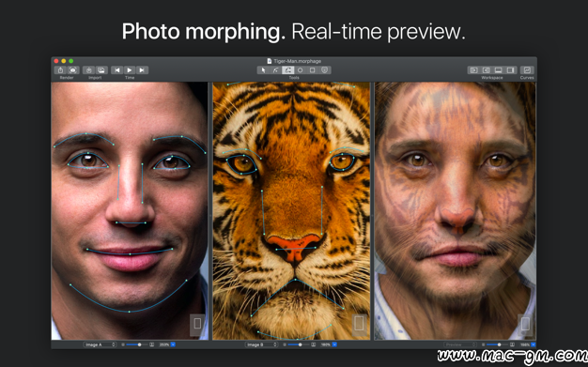
Task: Expand the zoom percentage menu under Image A
Action: 173,344
